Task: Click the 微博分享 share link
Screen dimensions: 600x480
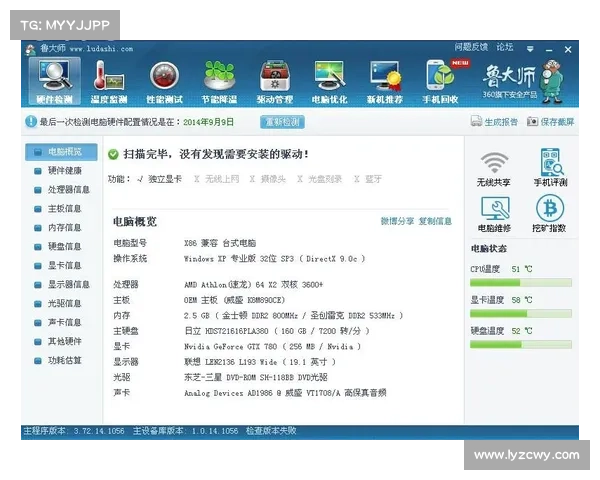Action: click(x=397, y=221)
